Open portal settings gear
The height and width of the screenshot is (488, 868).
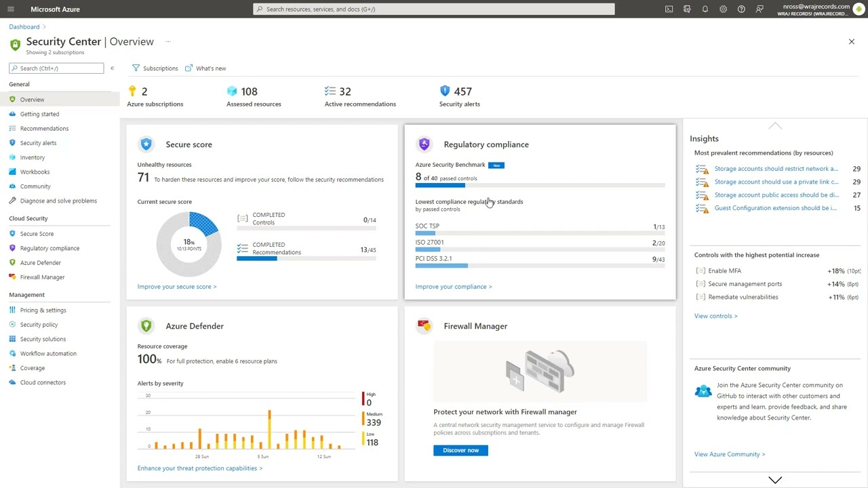(x=723, y=9)
